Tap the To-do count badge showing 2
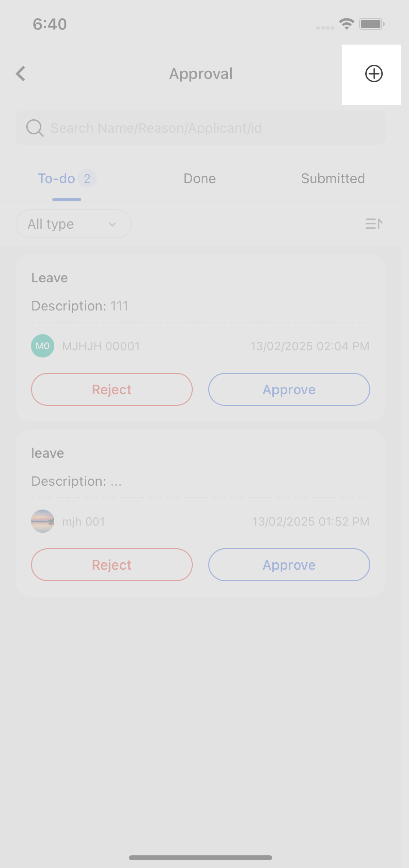 point(87,178)
